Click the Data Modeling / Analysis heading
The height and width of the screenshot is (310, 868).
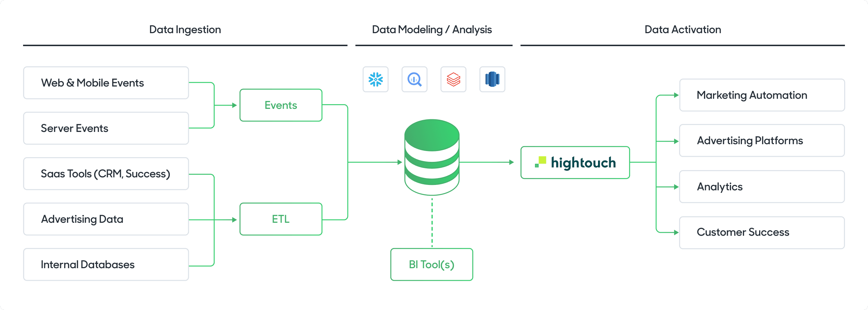[x=432, y=30]
